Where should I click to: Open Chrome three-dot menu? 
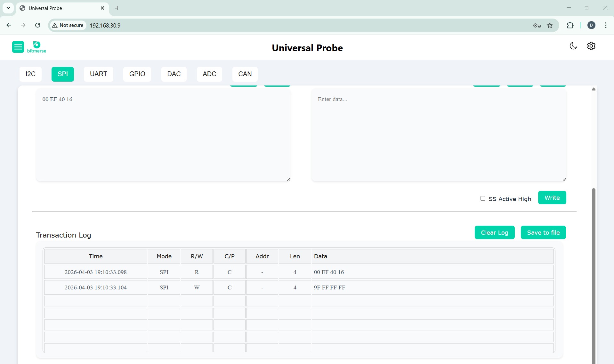tap(606, 25)
